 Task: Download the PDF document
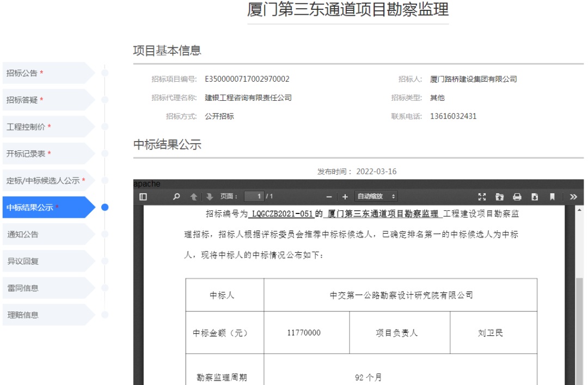coord(535,197)
